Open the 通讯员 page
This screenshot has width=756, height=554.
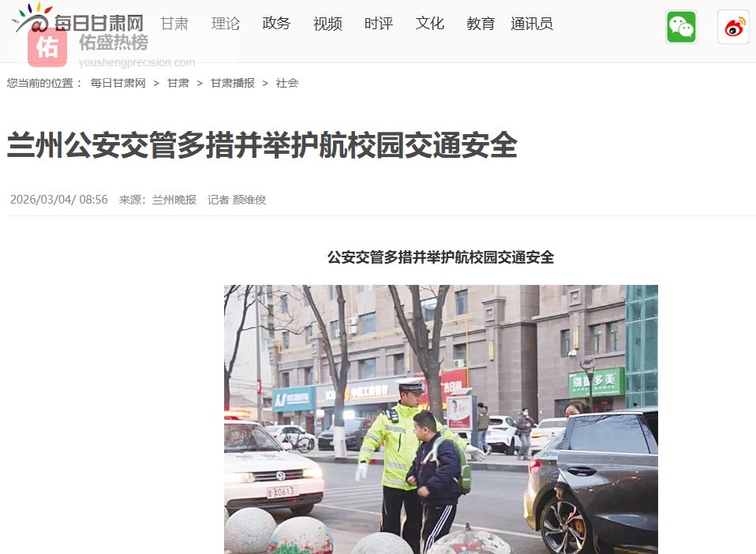tap(532, 24)
